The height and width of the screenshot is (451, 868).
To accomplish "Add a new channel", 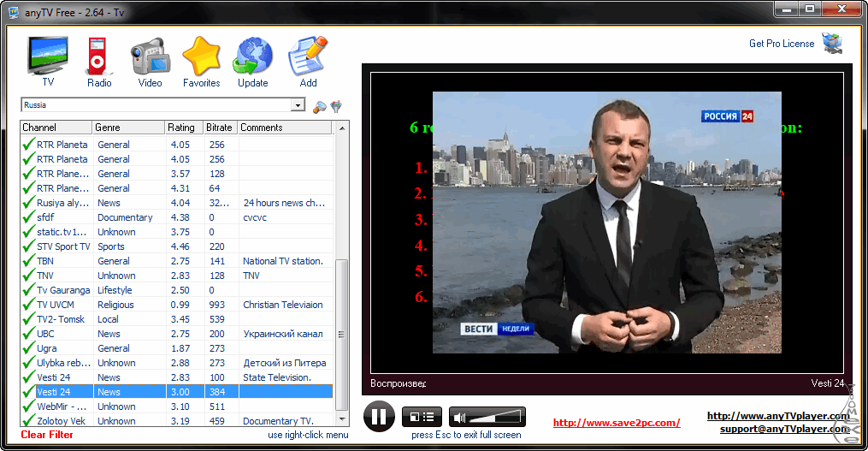I will tap(308, 62).
